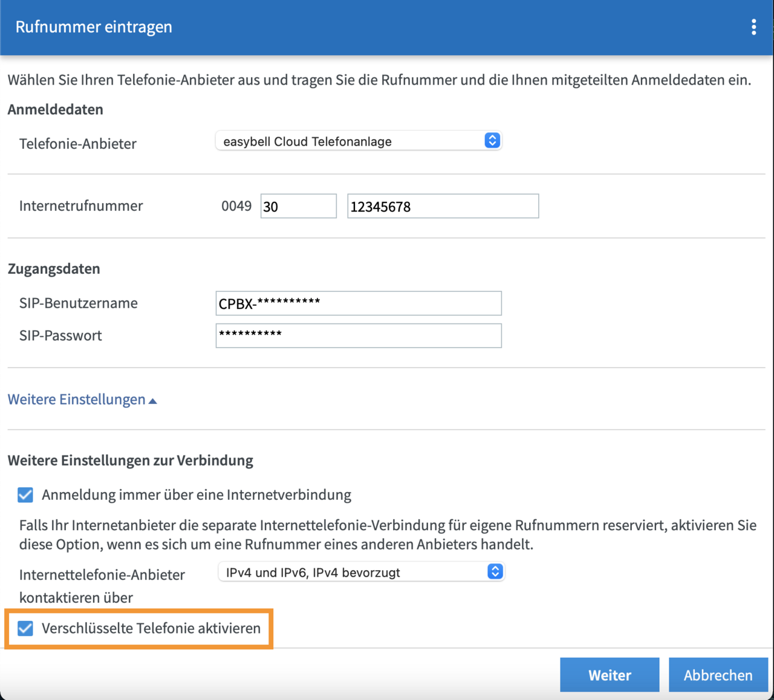774x700 pixels.
Task: Click the phone number field with 12345678
Action: pos(443,207)
